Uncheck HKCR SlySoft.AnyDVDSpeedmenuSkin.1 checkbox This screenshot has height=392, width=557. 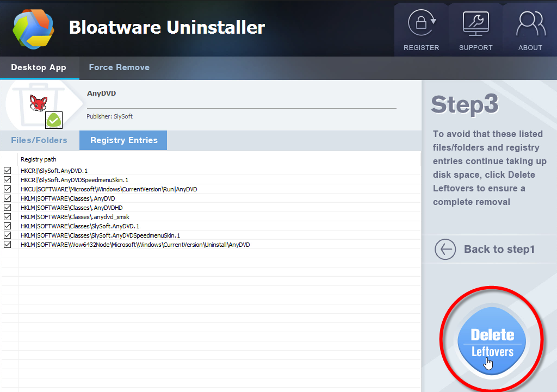pyautogui.click(x=8, y=179)
